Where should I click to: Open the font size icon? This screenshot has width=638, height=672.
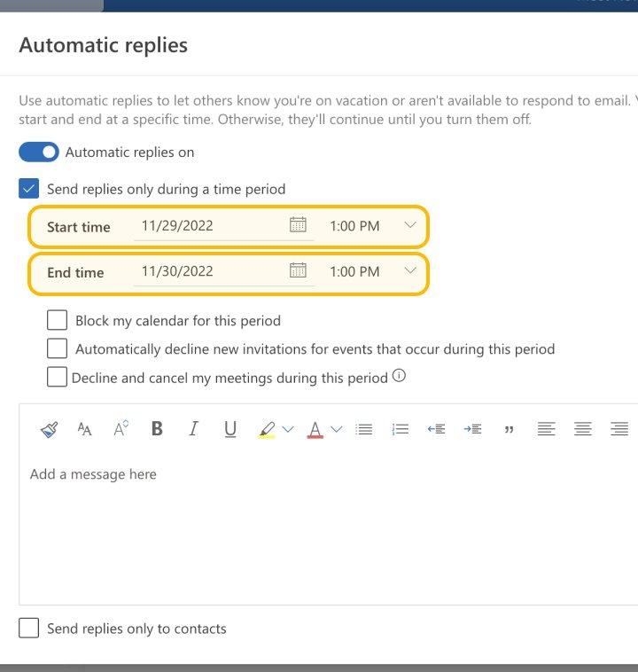84,429
